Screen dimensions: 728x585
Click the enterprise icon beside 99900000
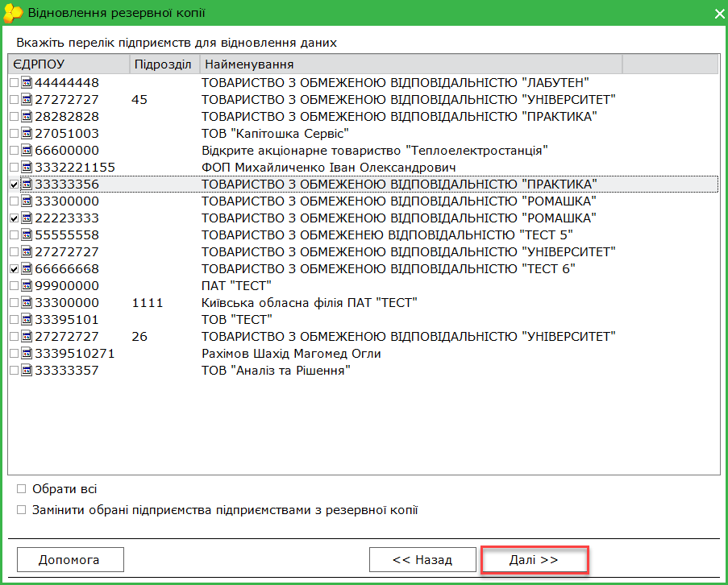(27, 286)
